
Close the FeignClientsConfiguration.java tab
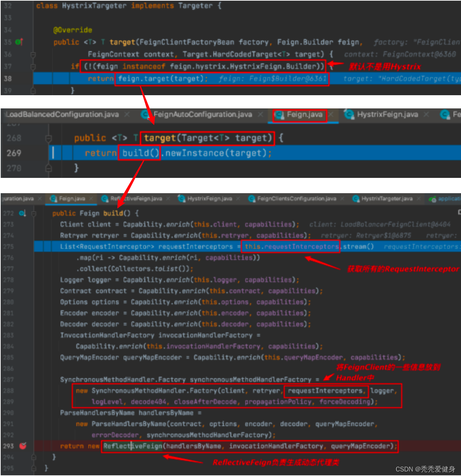342,199
